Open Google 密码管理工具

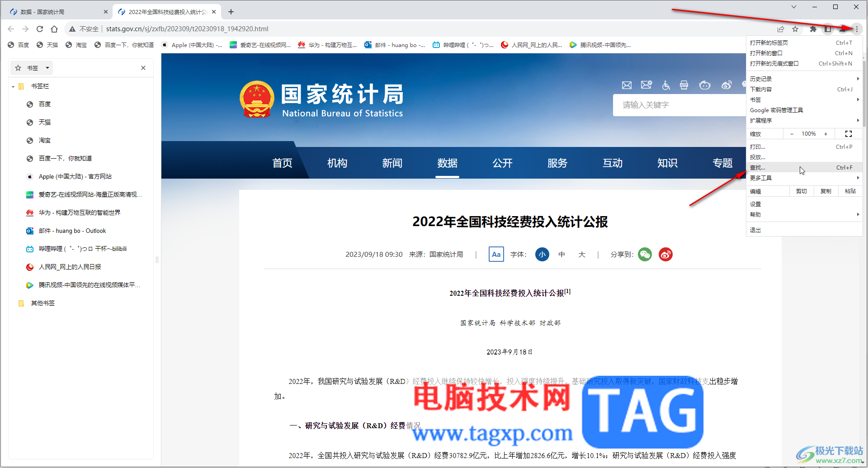pos(804,110)
